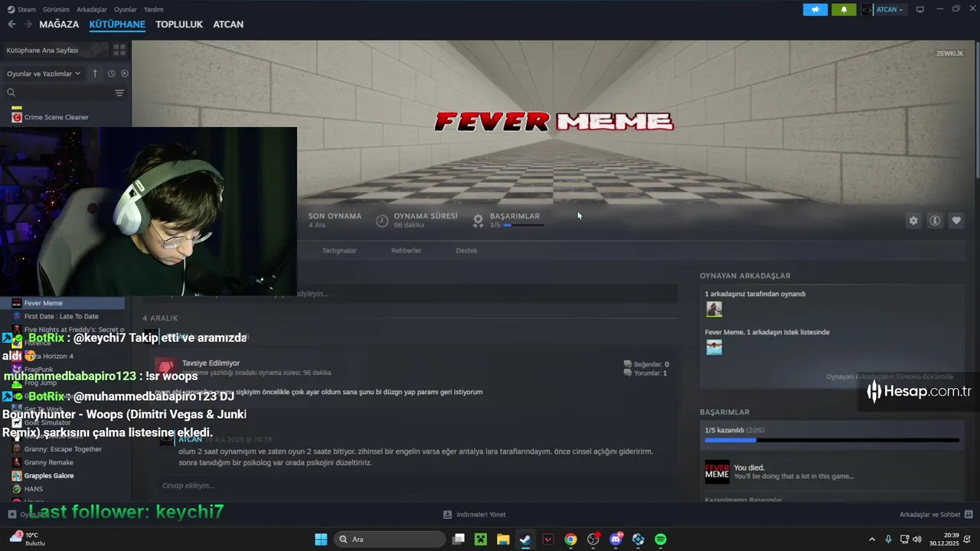
Task: Click the Cevap ekleyin reply field
Action: pos(416,485)
